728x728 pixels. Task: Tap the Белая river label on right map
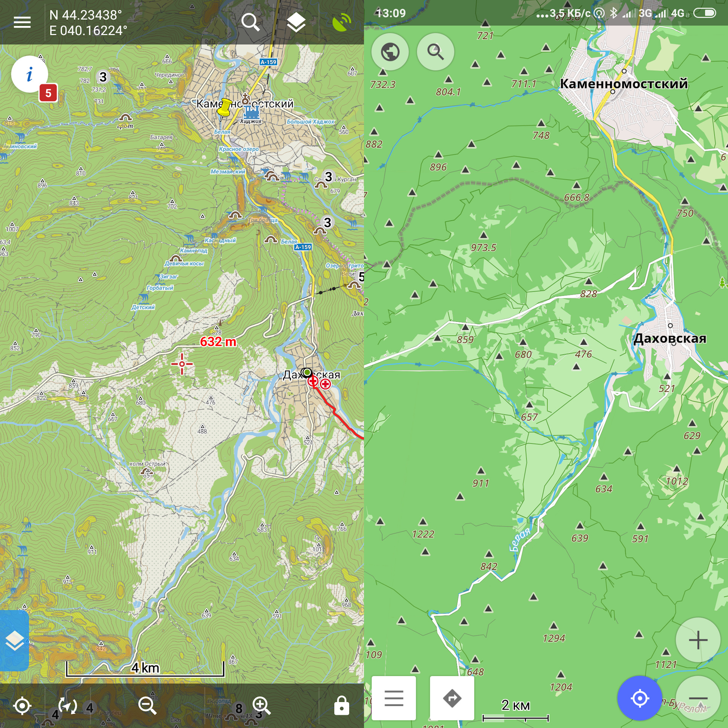520,539
